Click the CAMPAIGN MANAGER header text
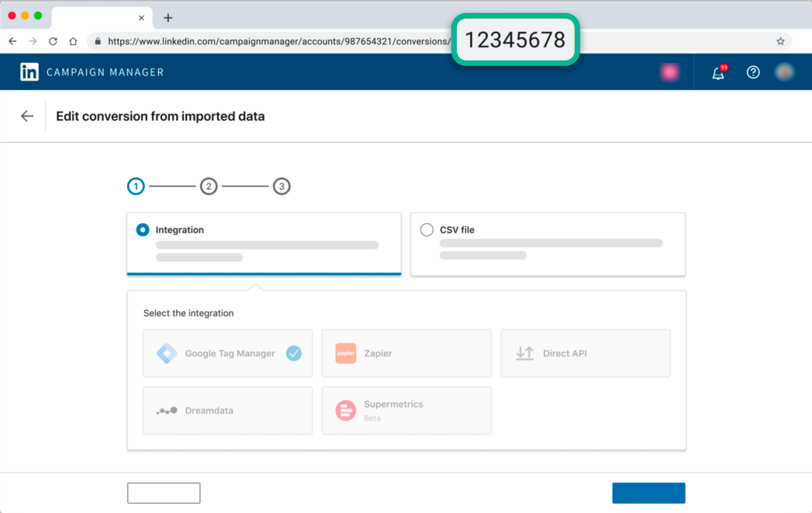 pos(105,72)
